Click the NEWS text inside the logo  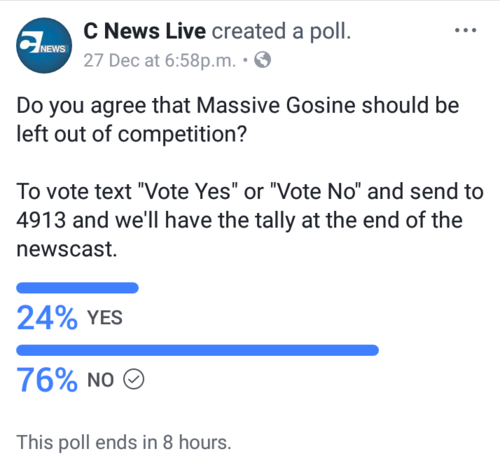[53, 49]
